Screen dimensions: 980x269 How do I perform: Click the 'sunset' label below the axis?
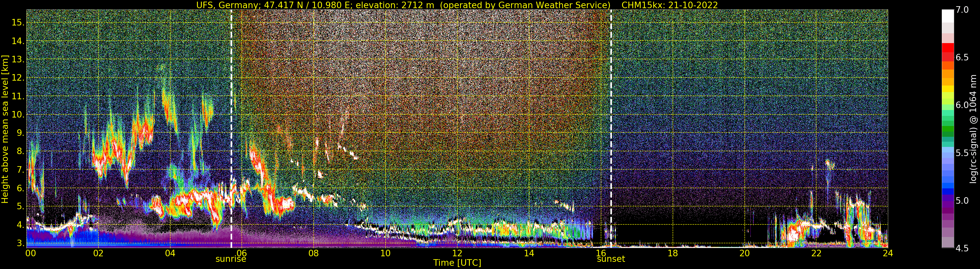[611, 259]
